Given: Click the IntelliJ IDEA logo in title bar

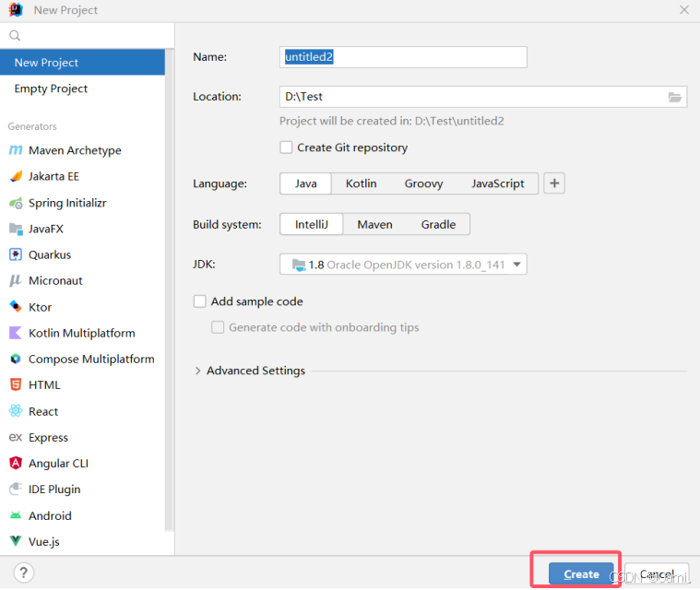Looking at the screenshot, I should (16, 10).
